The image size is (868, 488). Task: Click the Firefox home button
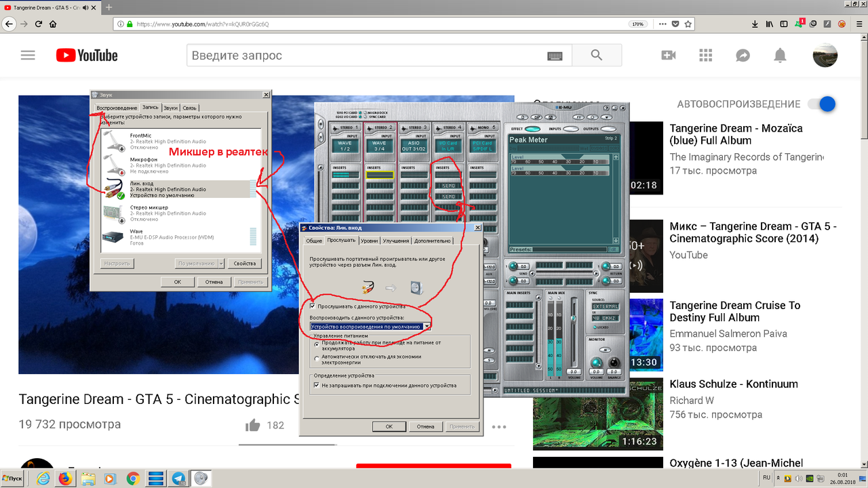(x=53, y=24)
